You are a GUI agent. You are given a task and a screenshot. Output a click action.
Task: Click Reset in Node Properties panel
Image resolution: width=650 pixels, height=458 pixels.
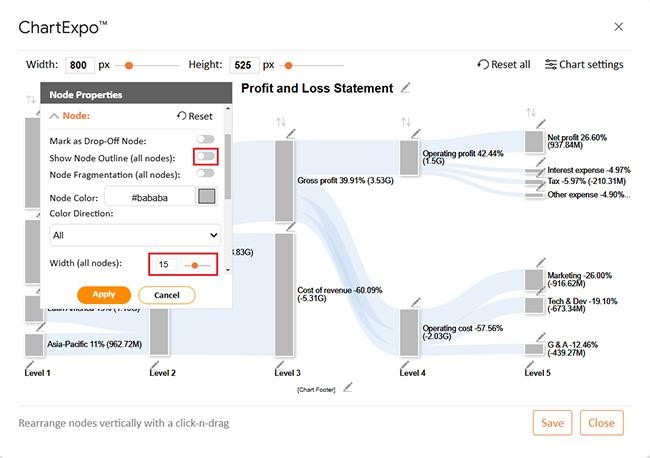pyautogui.click(x=194, y=116)
